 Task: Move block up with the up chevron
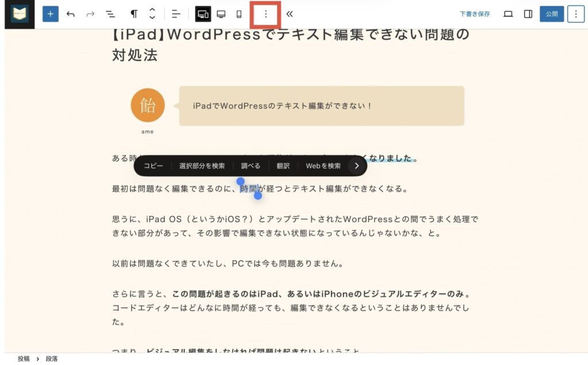[152, 10]
